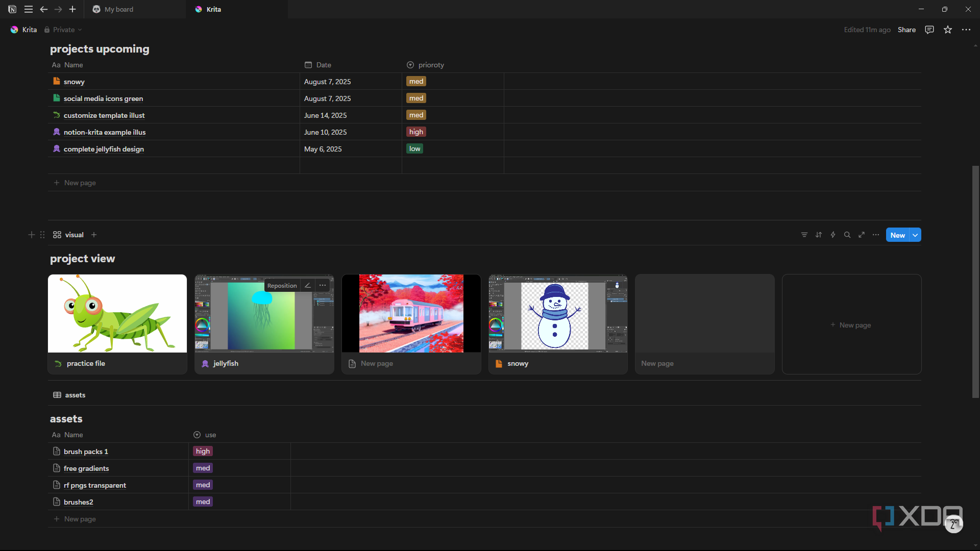The height and width of the screenshot is (551, 980).
Task: Open a new tab with plus icon
Action: click(72, 9)
